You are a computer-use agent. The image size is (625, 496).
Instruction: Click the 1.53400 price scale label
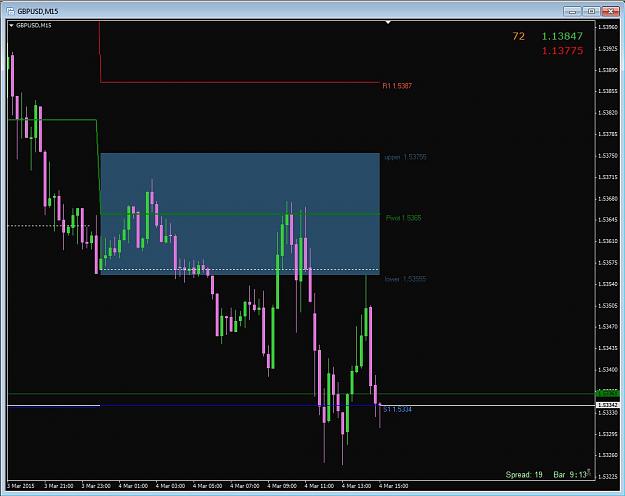click(x=608, y=370)
